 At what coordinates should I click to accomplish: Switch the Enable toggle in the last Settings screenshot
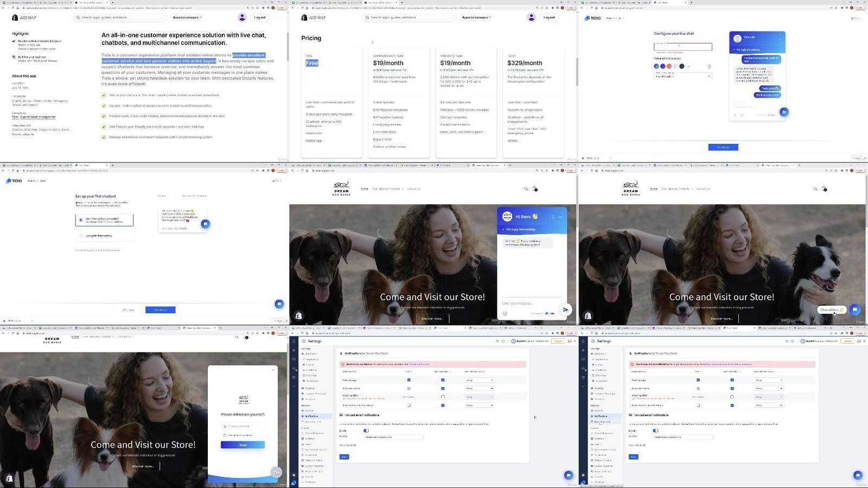tap(655, 430)
